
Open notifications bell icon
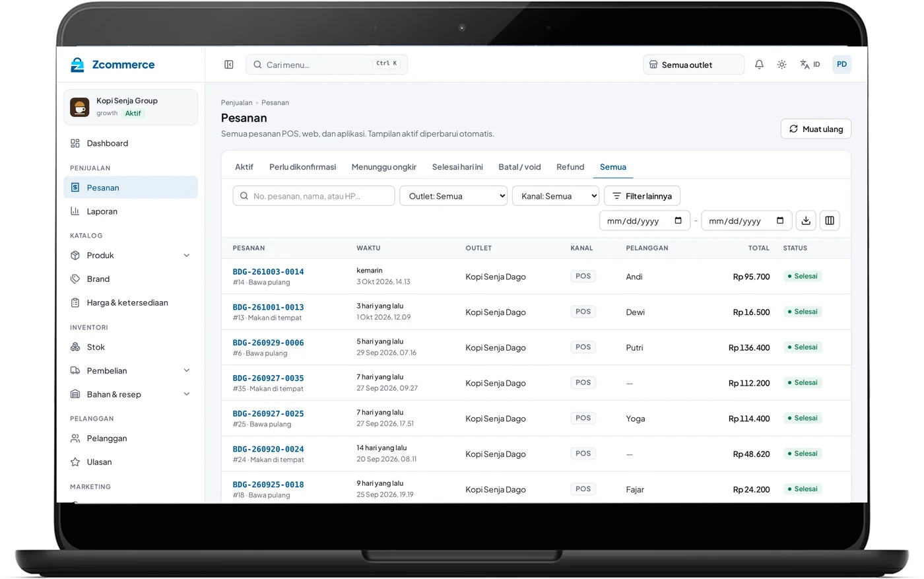[759, 65]
